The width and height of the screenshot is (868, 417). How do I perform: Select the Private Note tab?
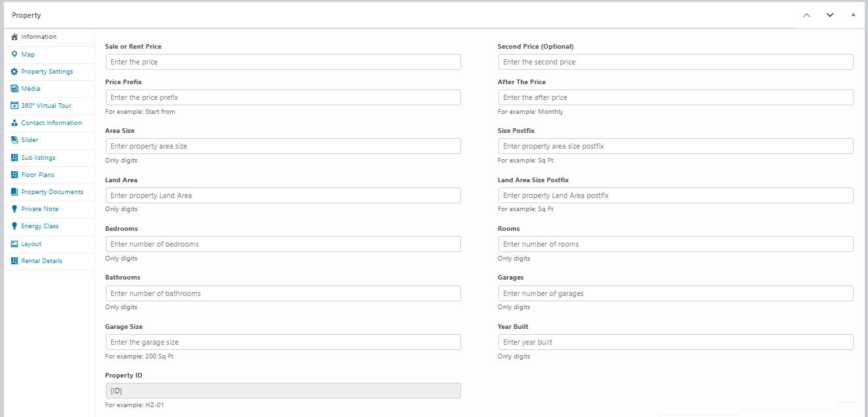(49, 209)
